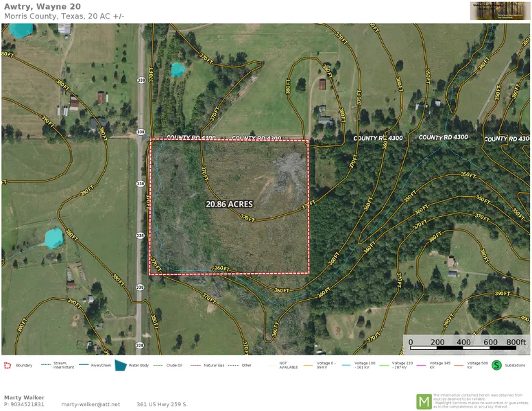Click the green MapRight M logo

tap(424, 401)
